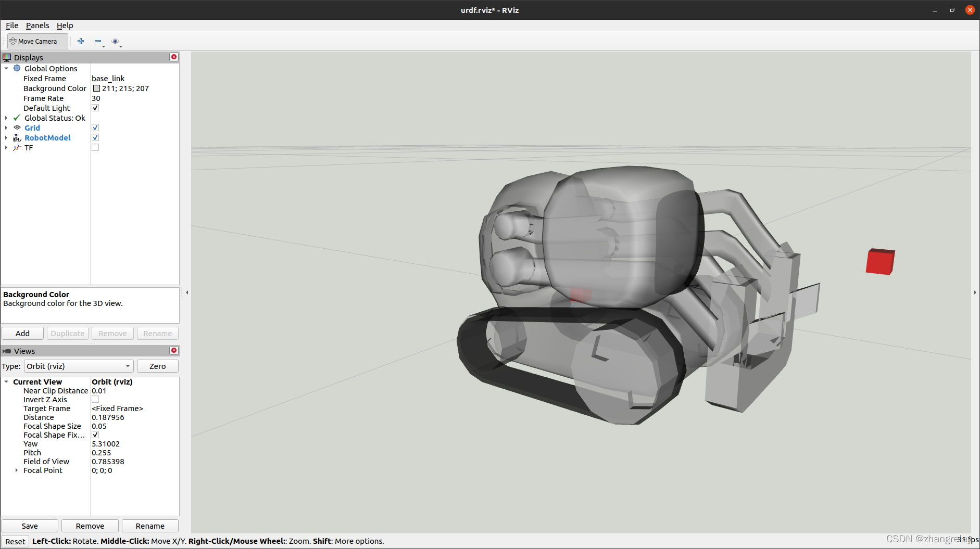The width and height of the screenshot is (980, 549).
Task: Select the Near Clip Distance value
Action: pos(99,390)
